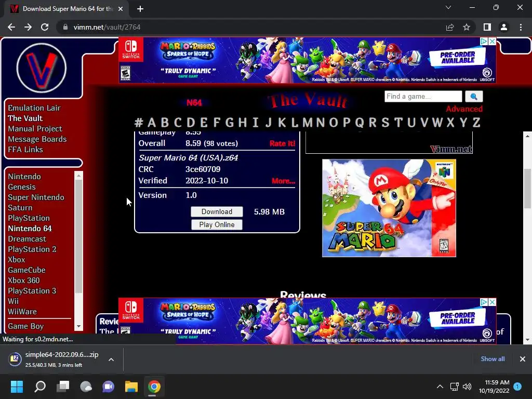Screen dimensions: 532x399
Task: Select Xbox 360 in systems list
Action: pyautogui.click(x=24, y=281)
